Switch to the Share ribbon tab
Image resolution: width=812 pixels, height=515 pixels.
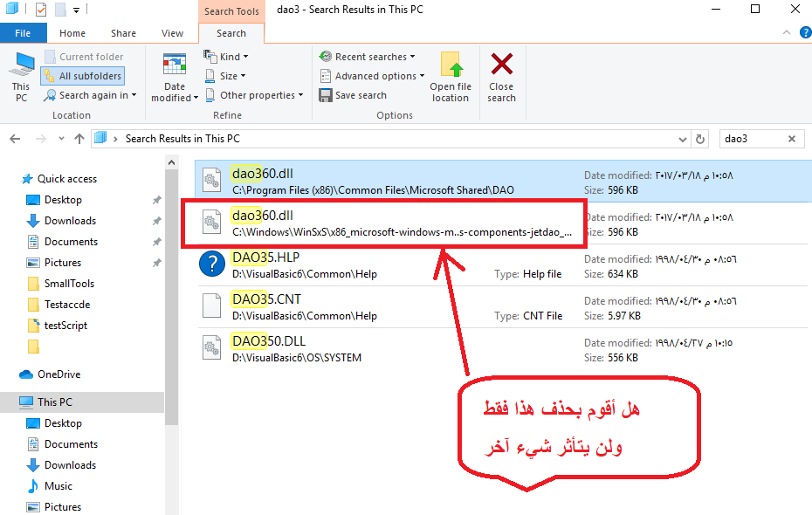click(x=123, y=33)
